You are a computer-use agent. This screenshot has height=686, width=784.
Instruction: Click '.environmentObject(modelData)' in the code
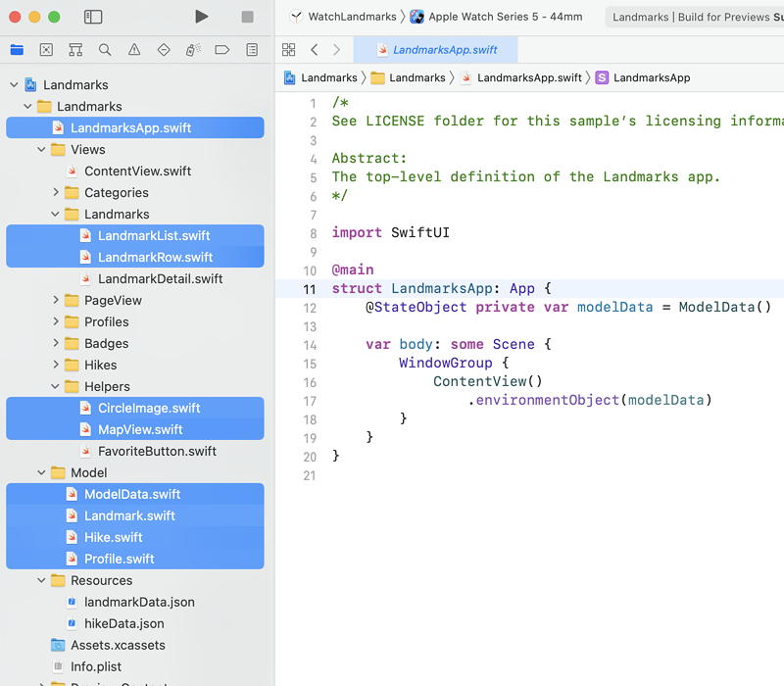(590, 400)
